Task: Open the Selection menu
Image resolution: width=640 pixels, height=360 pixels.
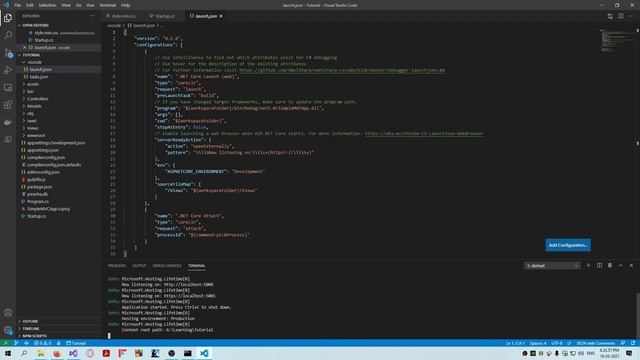Action: [47, 5]
